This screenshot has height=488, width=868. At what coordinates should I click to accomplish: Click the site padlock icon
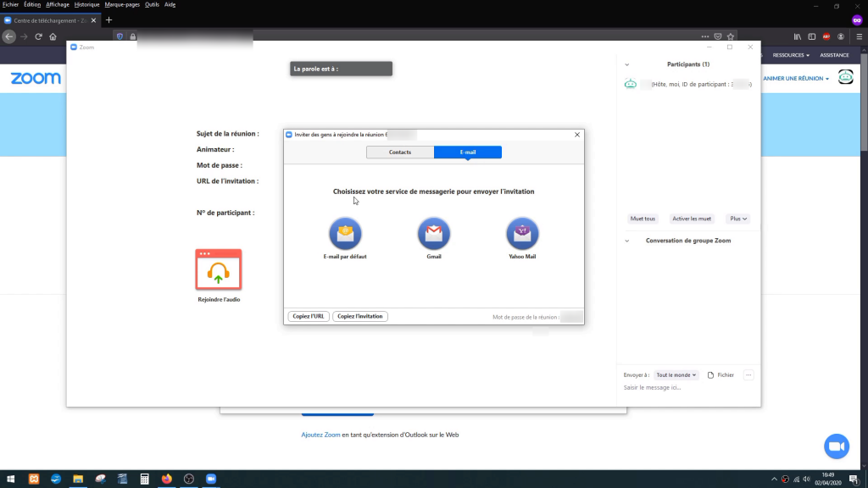[x=133, y=36]
